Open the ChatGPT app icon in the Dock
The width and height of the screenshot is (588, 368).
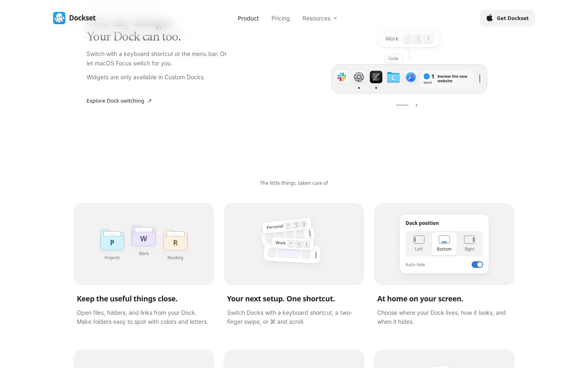tap(359, 77)
